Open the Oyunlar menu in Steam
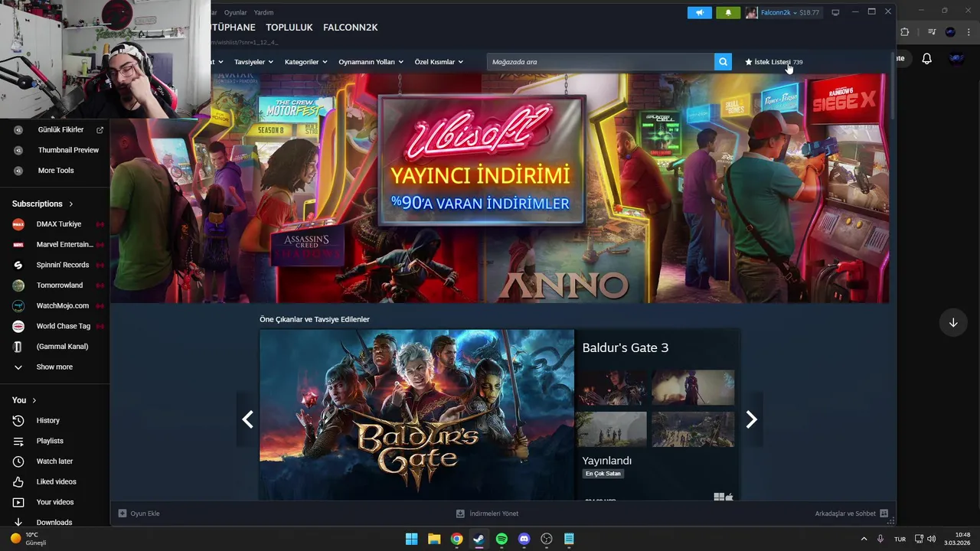Viewport: 980px width, 551px height. 235,13
